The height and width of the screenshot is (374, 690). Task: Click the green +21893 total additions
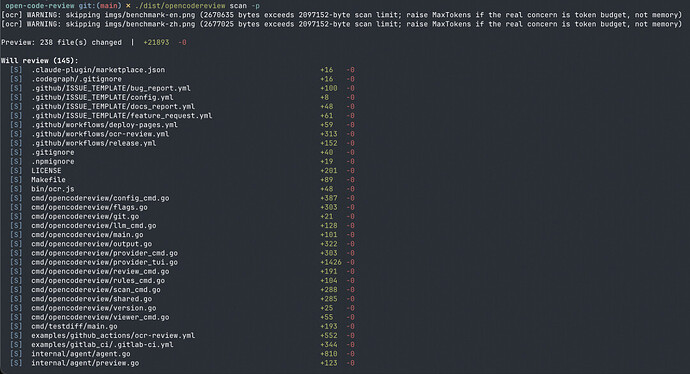[156, 43]
